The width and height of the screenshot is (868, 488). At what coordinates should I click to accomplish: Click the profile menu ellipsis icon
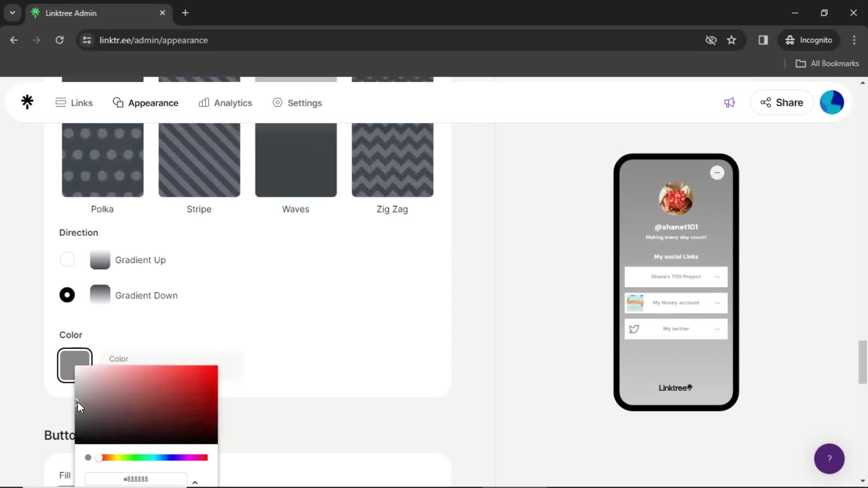click(x=716, y=173)
